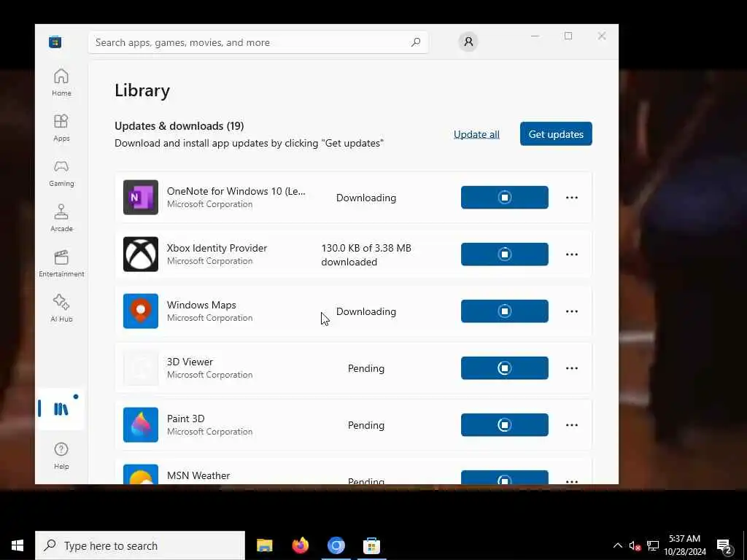The height and width of the screenshot is (560, 747).
Task: Stop the OneNote download
Action: pyautogui.click(x=505, y=197)
